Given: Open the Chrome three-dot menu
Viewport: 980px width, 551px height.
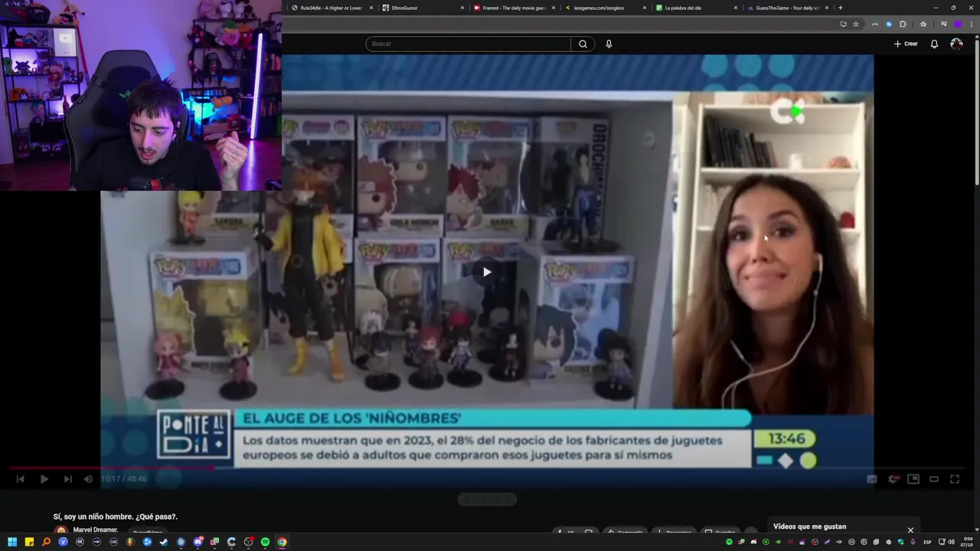Looking at the screenshot, I should pyautogui.click(x=972, y=24).
